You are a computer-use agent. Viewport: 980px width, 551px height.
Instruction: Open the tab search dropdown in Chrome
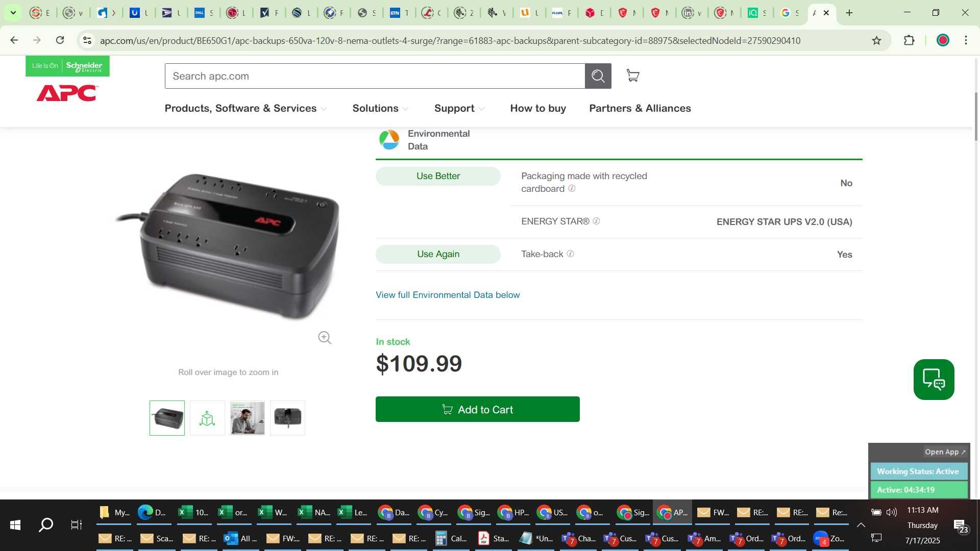click(13, 13)
